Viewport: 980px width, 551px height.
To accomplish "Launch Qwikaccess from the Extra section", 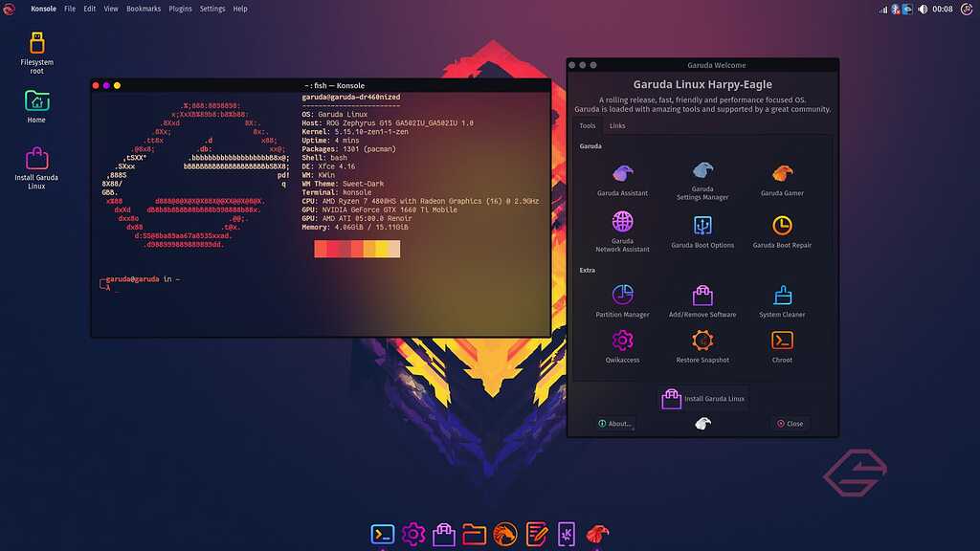I will (x=623, y=342).
